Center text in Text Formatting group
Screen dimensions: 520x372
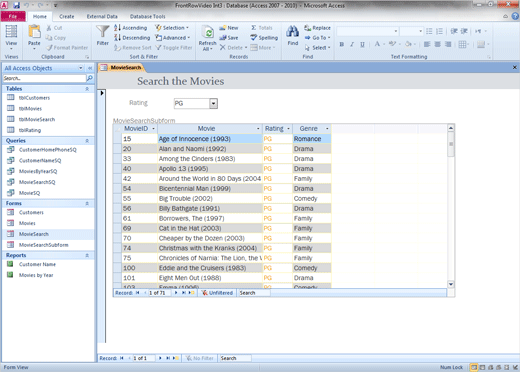(437, 44)
